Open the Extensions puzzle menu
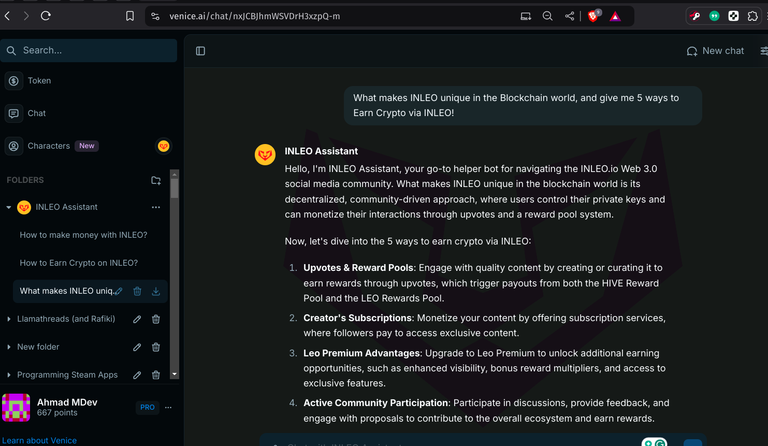Image resolution: width=768 pixels, height=446 pixels. 753,16
